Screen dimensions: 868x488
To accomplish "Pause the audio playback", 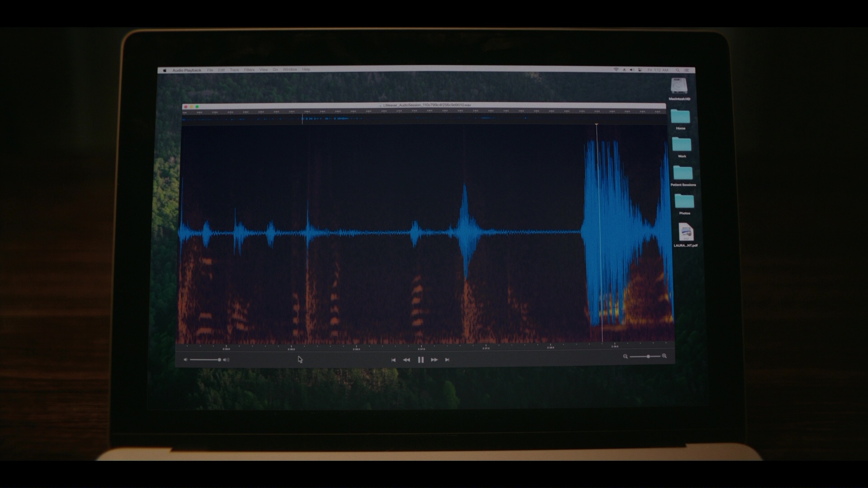I will tap(420, 360).
